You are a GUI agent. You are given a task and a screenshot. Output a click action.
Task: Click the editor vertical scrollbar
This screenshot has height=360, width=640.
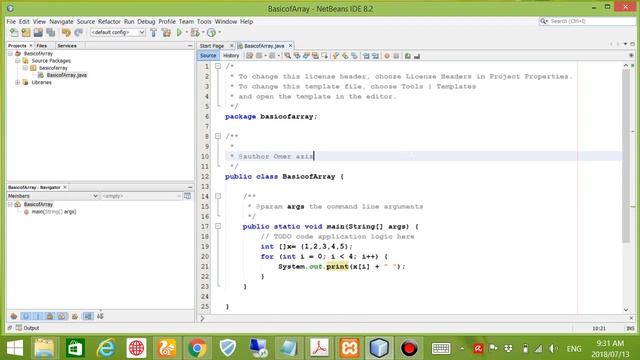626,155
